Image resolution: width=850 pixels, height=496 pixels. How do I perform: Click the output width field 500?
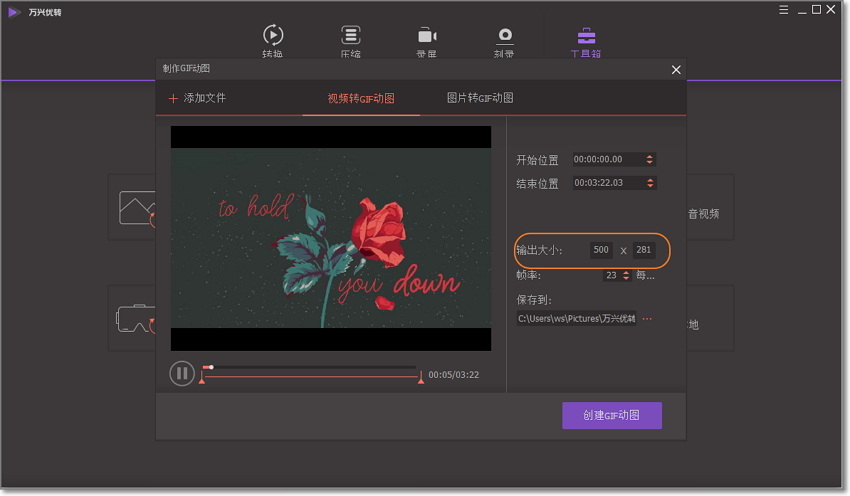tap(601, 250)
